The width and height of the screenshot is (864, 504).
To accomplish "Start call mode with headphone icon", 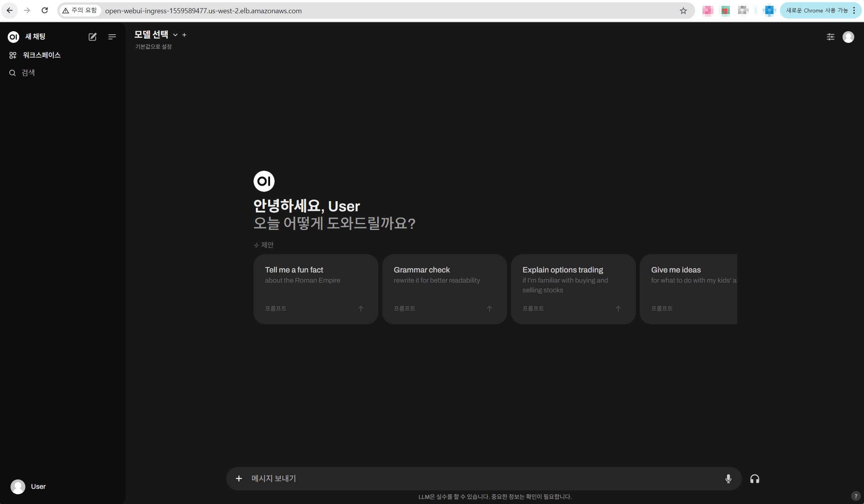I will tap(754, 479).
